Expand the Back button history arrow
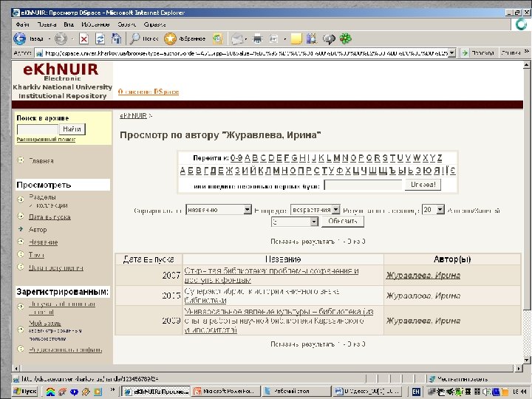Viewport: 532px width, 399px height. click(50, 39)
